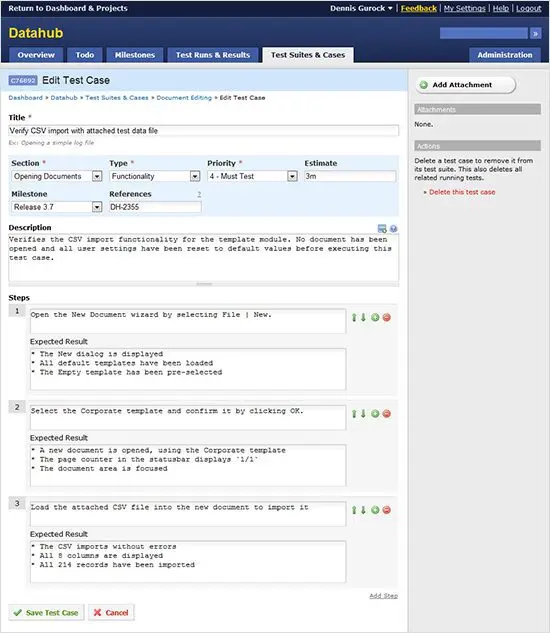550x633 pixels.
Task: Open the Administration tab
Action: point(505,55)
